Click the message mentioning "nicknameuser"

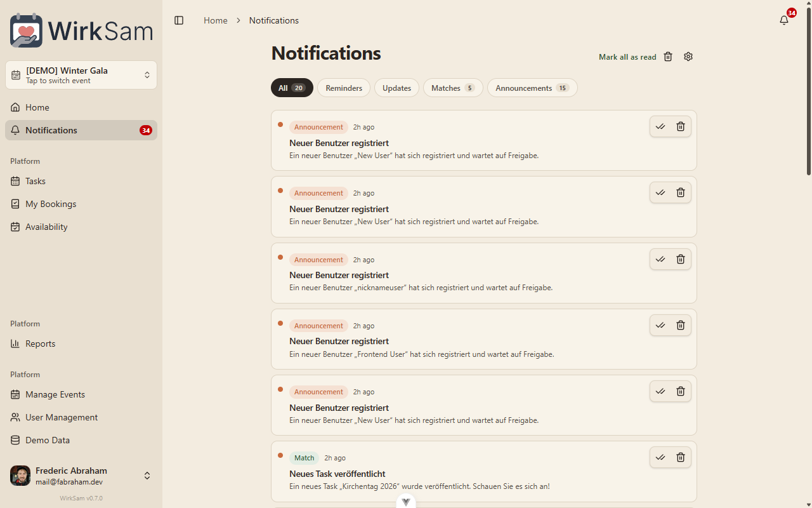(x=421, y=288)
